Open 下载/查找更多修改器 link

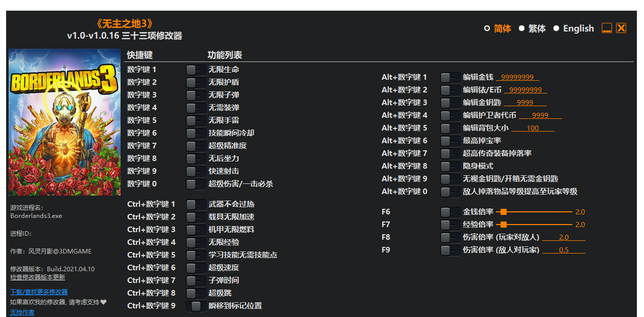pyautogui.click(x=39, y=292)
